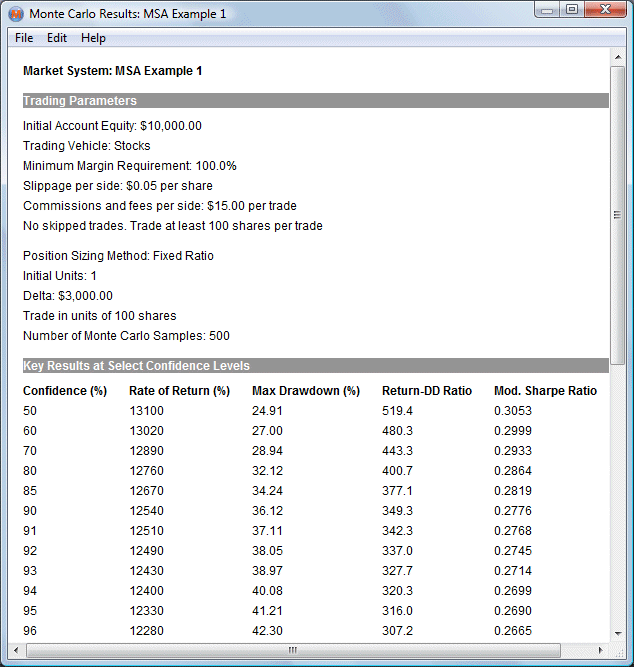Click 'Minimum Margin Requirement: 100.0%' line
Screen dimensions: 634x667
(130, 166)
